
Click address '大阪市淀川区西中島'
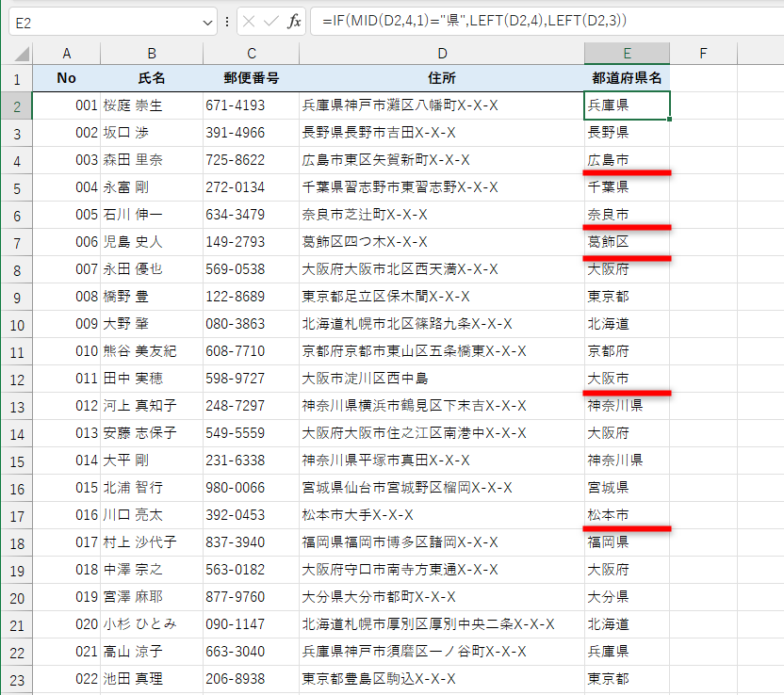click(x=442, y=379)
